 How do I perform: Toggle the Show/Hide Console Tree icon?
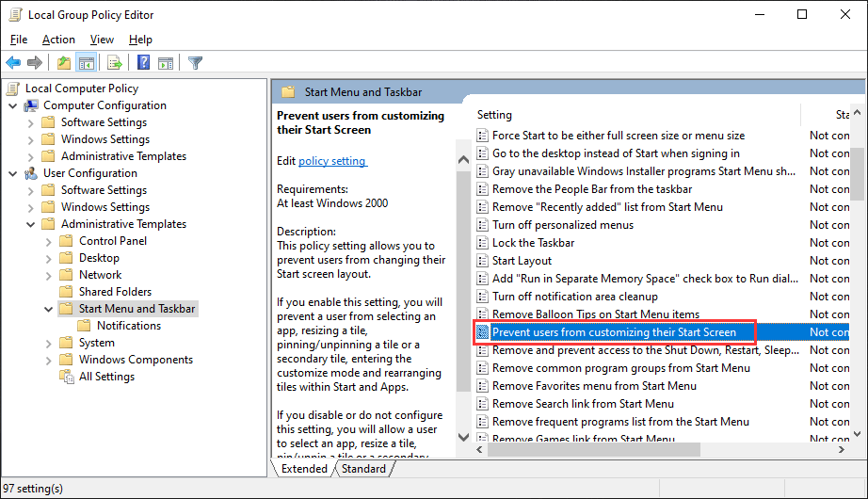[86, 63]
